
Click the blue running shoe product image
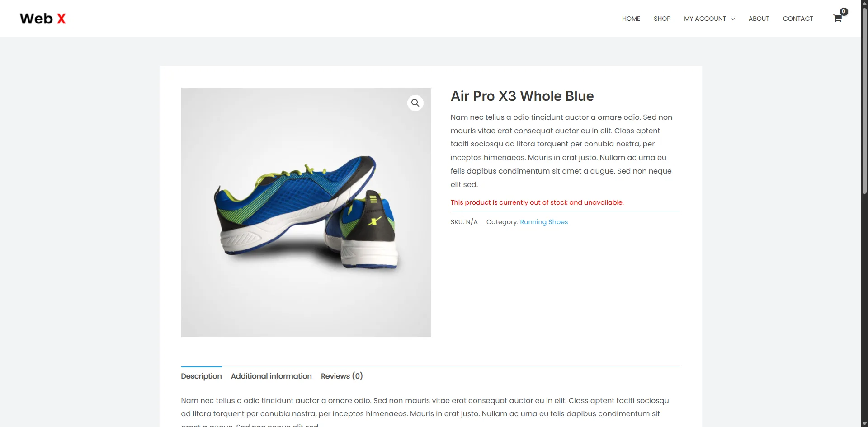[x=306, y=212]
